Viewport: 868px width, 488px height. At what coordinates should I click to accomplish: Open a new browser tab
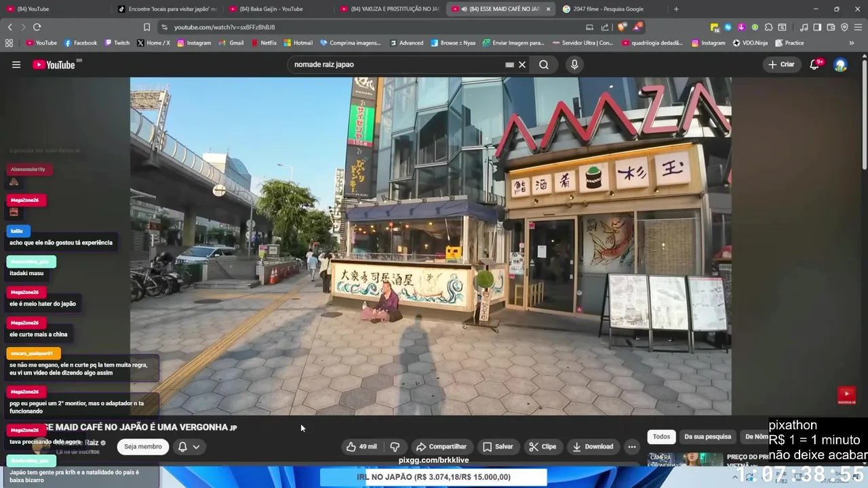(x=676, y=9)
